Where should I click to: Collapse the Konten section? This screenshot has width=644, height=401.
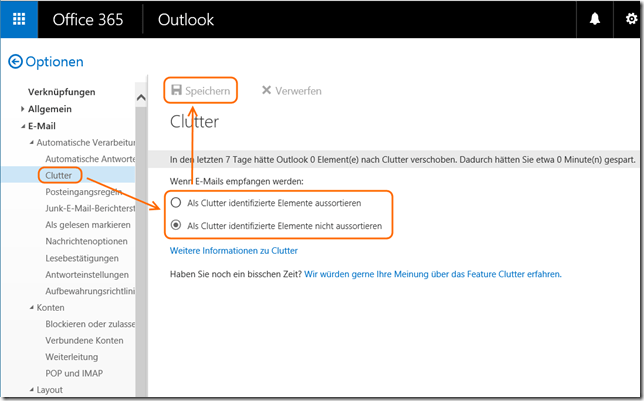pyautogui.click(x=31, y=307)
